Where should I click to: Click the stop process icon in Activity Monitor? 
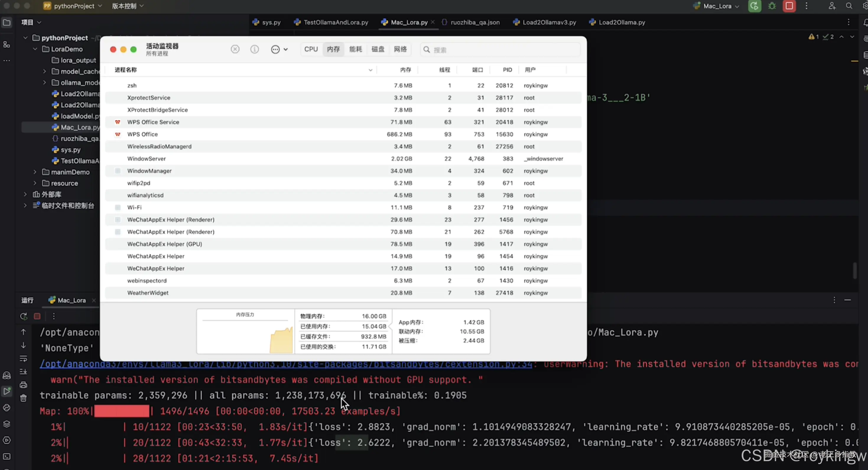pos(235,50)
